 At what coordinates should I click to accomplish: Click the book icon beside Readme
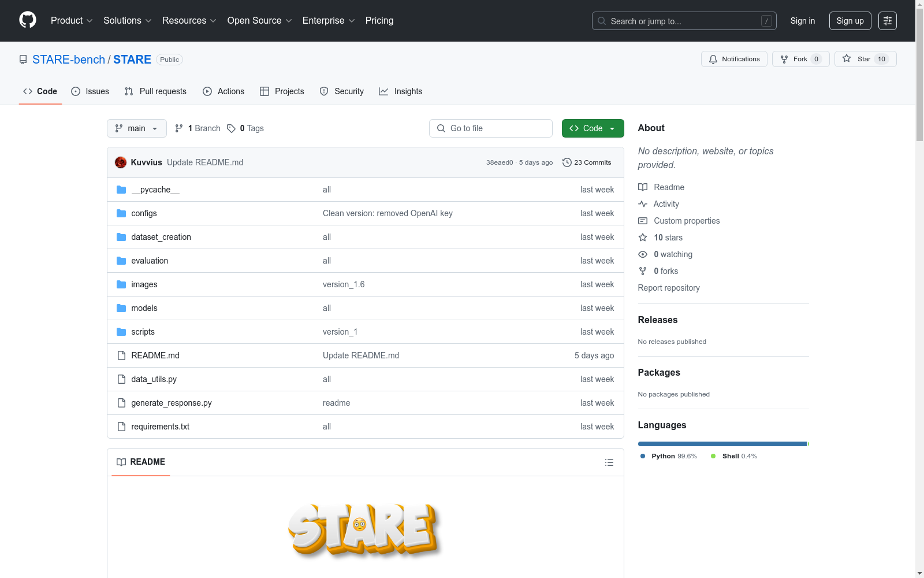click(643, 187)
